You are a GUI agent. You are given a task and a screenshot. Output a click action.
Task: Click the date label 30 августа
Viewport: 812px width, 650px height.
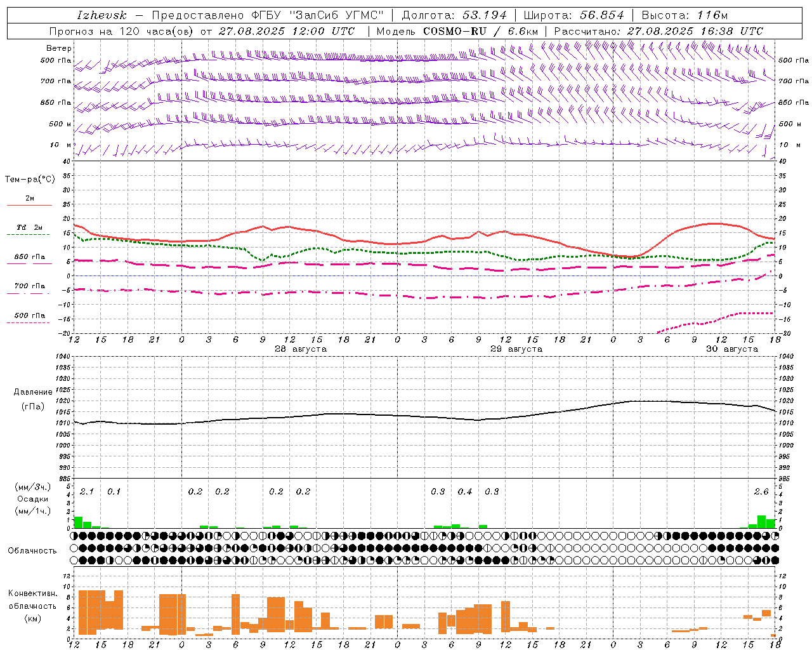pos(732,349)
